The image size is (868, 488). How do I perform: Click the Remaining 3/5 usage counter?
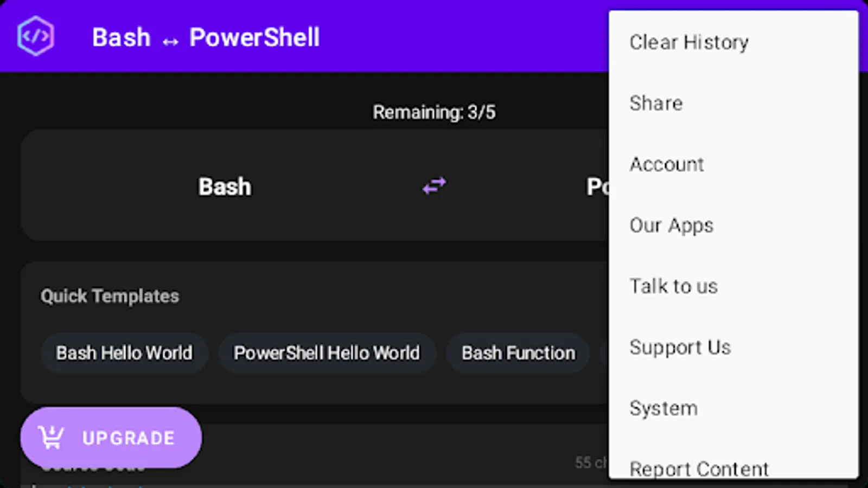click(x=434, y=112)
